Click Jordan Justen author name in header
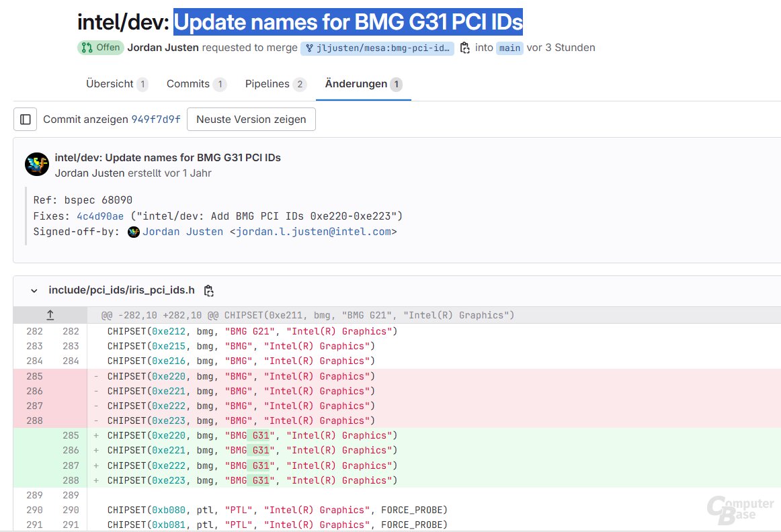781x532 pixels. click(x=163, y=48)
